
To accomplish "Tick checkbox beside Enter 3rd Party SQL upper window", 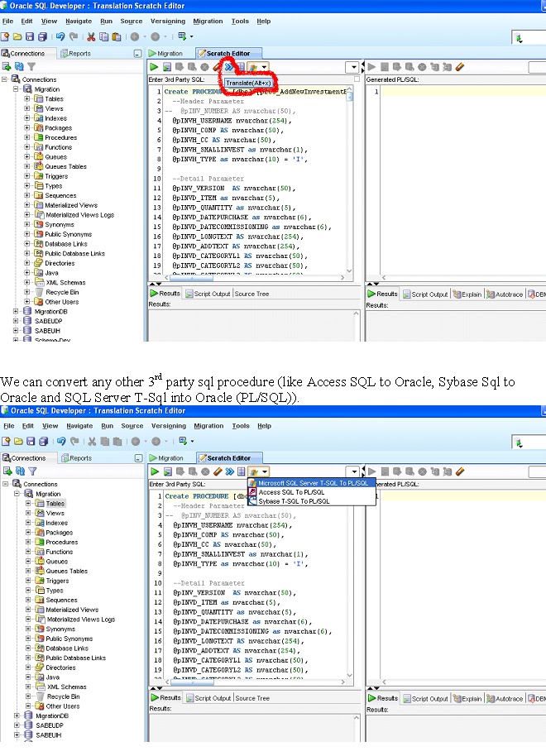I will 357,79.
